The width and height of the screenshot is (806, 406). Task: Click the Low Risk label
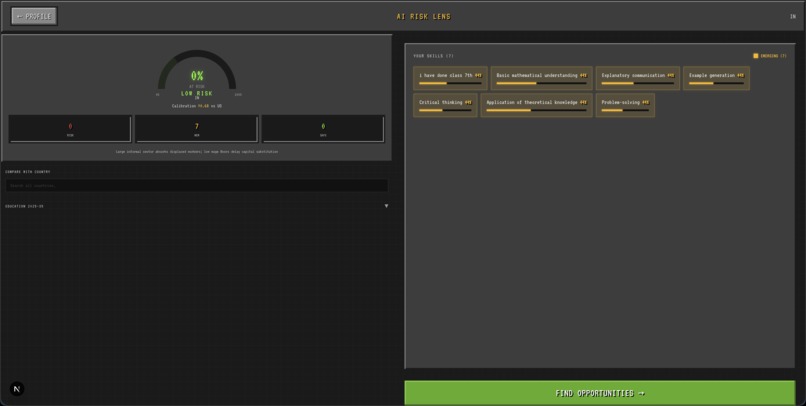(x=196, y=94)
